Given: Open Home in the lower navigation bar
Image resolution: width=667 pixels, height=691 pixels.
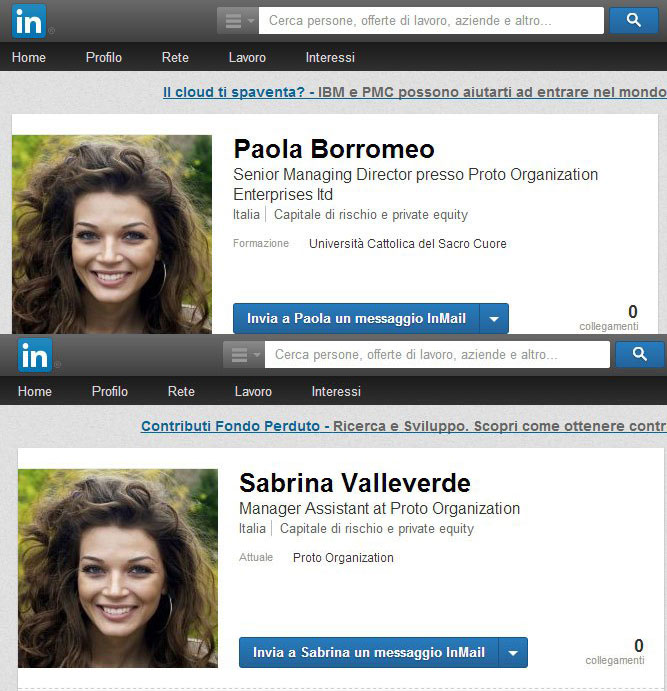Looking at the screenshot, I should pyautogui.click(x=35, y=391).
